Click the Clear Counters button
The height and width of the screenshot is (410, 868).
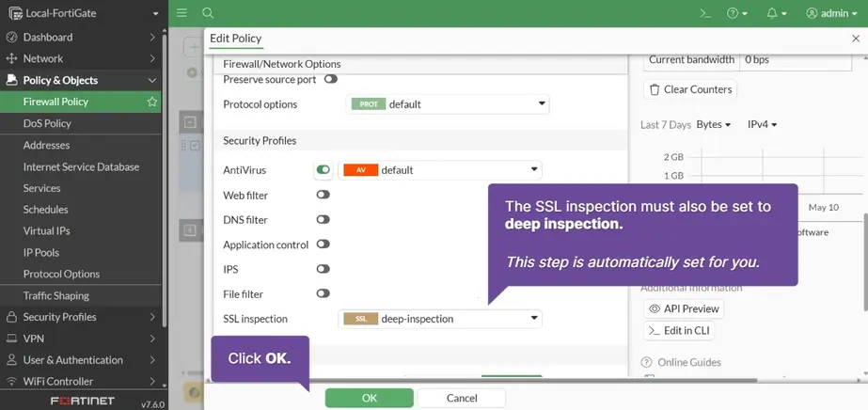click(690, 89)
